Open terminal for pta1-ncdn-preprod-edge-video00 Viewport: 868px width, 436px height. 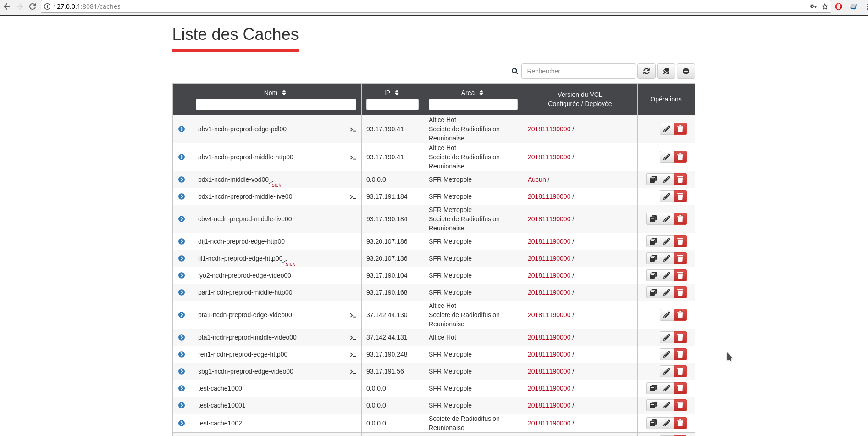[x=353, y=315]
